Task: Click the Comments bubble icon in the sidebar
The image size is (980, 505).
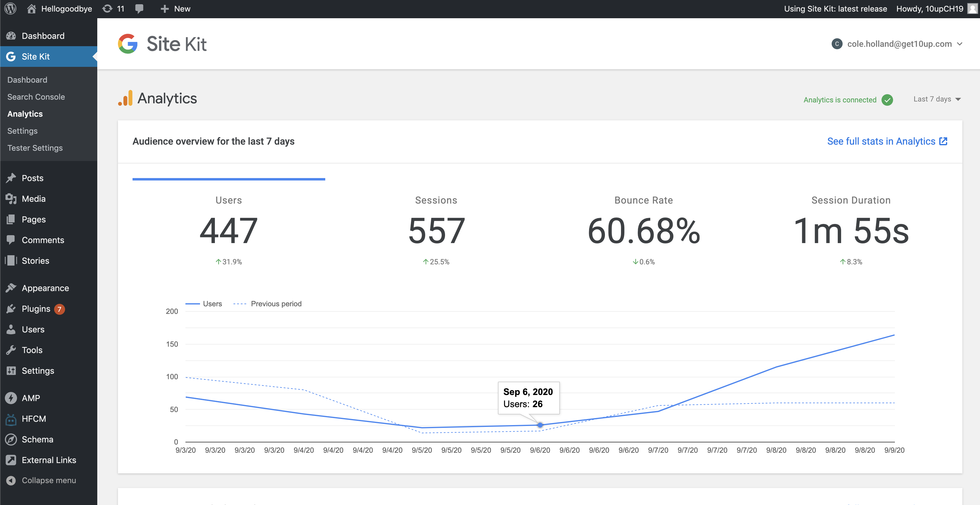Action: point(11,240)
